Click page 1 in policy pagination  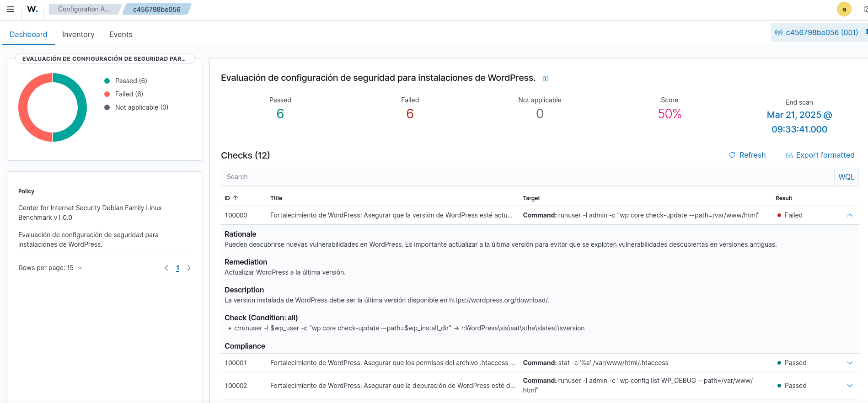tap(178, 268)
